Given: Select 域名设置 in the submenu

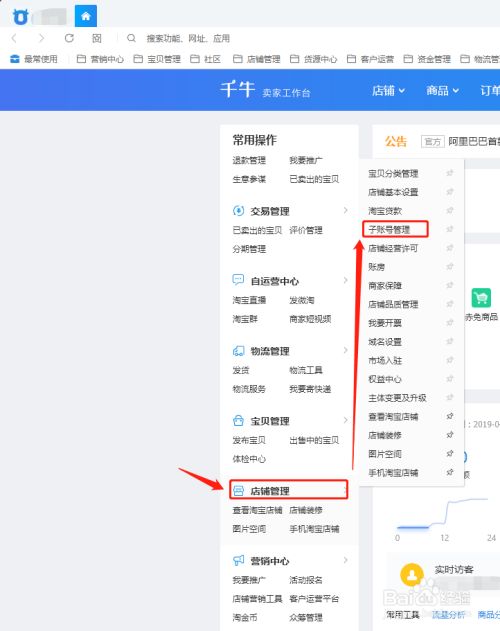Looking at the screenshot, I should pos(385,342).
